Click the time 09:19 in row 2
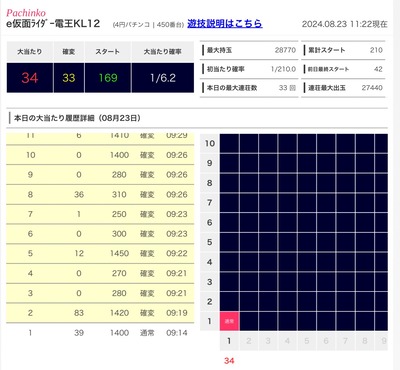The height and width of the screenshot is (370, 400). pos(177,313)
